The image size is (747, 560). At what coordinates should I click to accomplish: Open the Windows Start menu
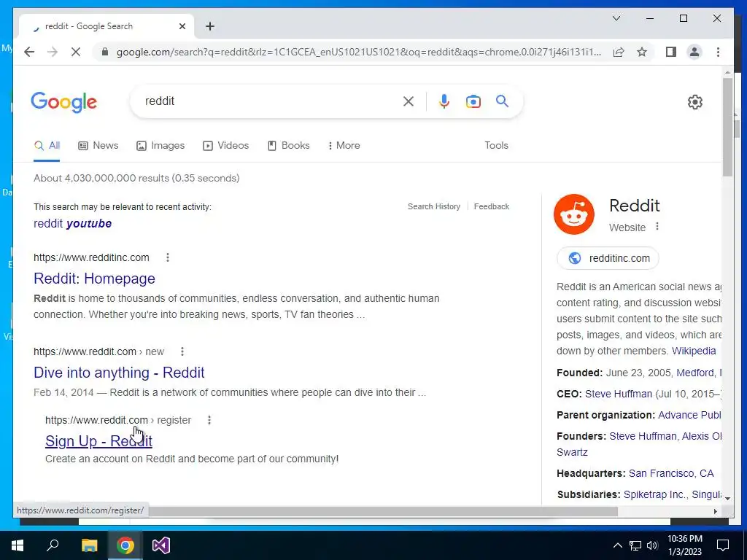17,545
